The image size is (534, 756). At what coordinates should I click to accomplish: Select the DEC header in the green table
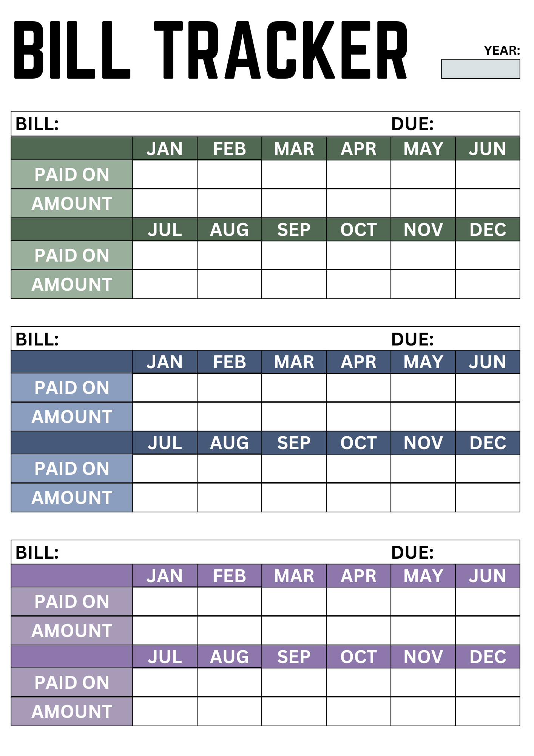click(x=487, y=229)
